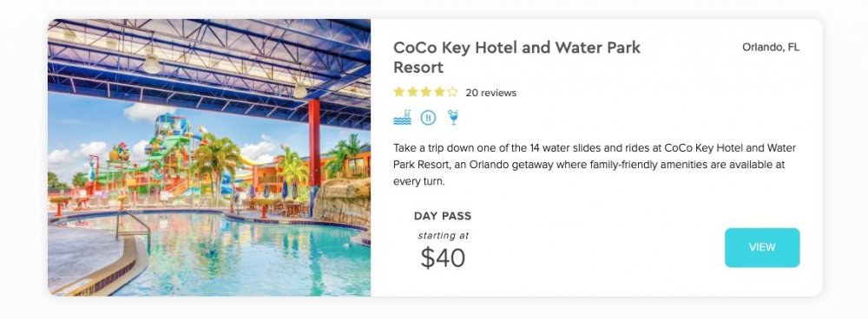Image resolution: width=868 pixels, height=319 pixels.
Task: Click the Orlando, FL location label
Action: [771, 48]
